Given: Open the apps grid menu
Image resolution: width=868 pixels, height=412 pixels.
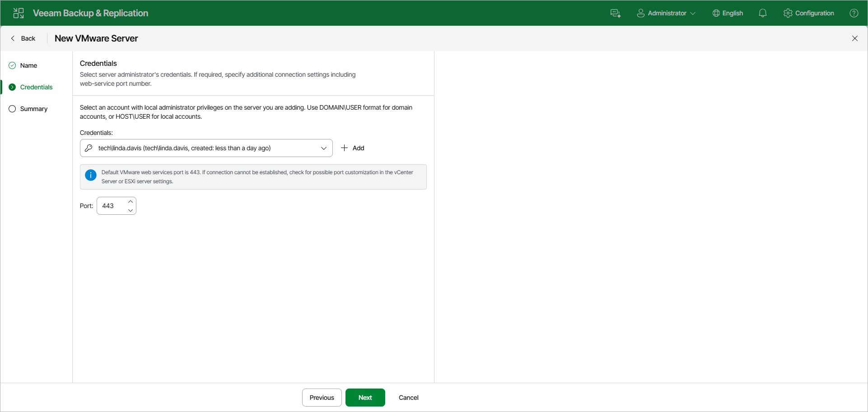Looking at the screenshot, I should click(x=18, y=13).
